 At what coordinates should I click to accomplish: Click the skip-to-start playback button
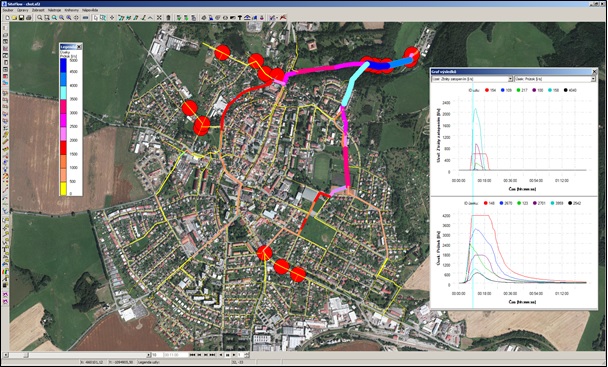(193, 355)
